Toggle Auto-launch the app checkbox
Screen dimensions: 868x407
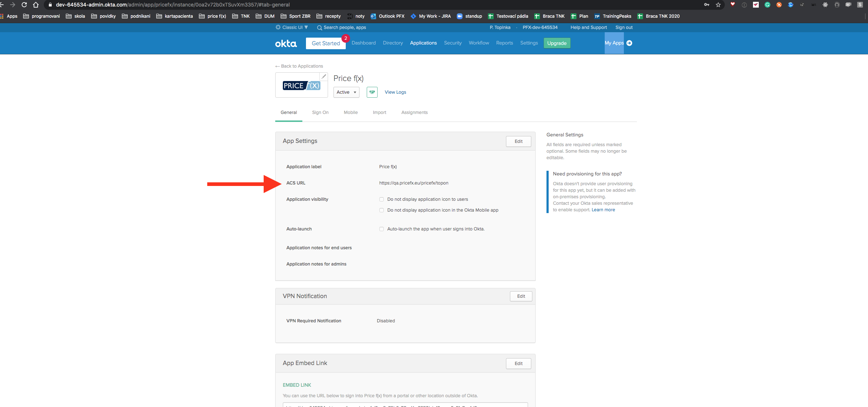(381, 229)
